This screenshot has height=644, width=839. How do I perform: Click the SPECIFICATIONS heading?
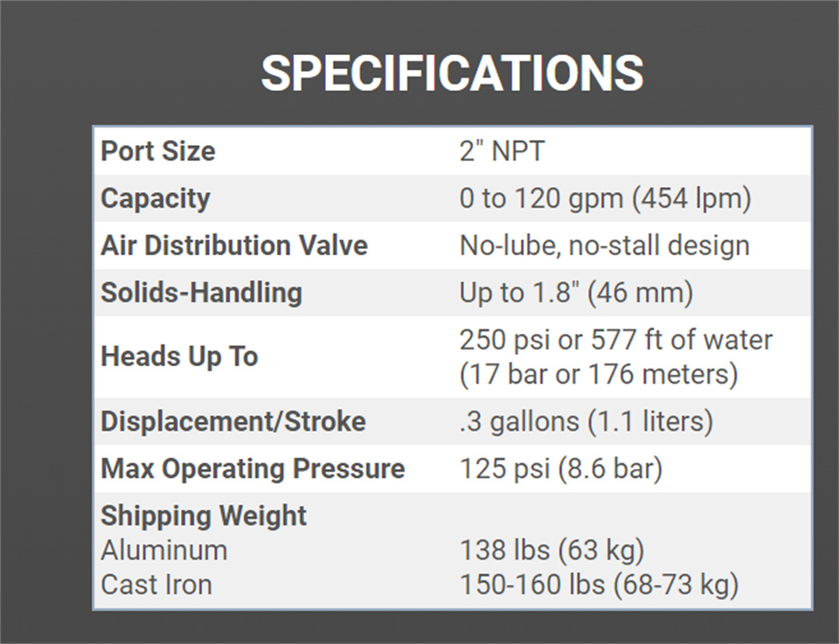coord(452,73)
